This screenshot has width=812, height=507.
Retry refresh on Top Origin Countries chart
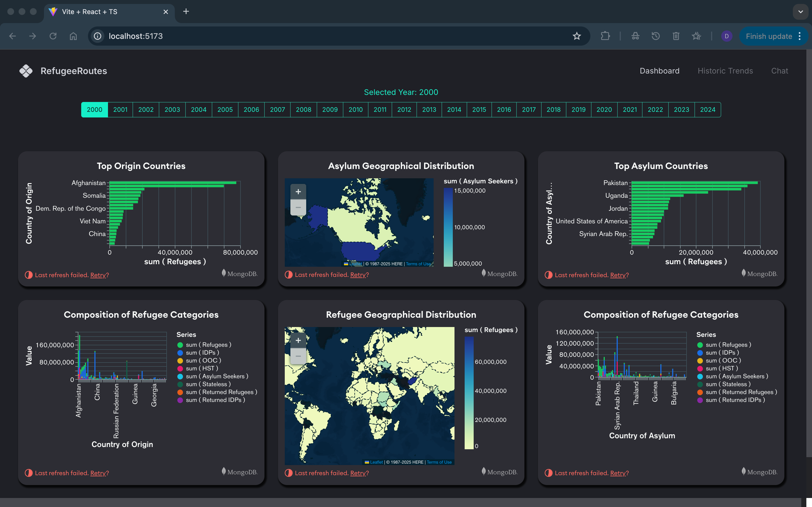tap(98, 275)
